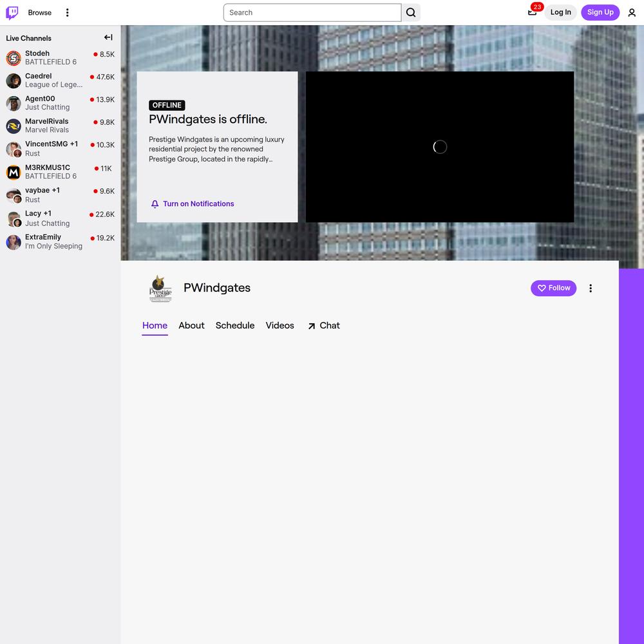Screen dimensions: 644x644
Task: Submit the search using the magnifier button
Action: (x=411, y=13)
